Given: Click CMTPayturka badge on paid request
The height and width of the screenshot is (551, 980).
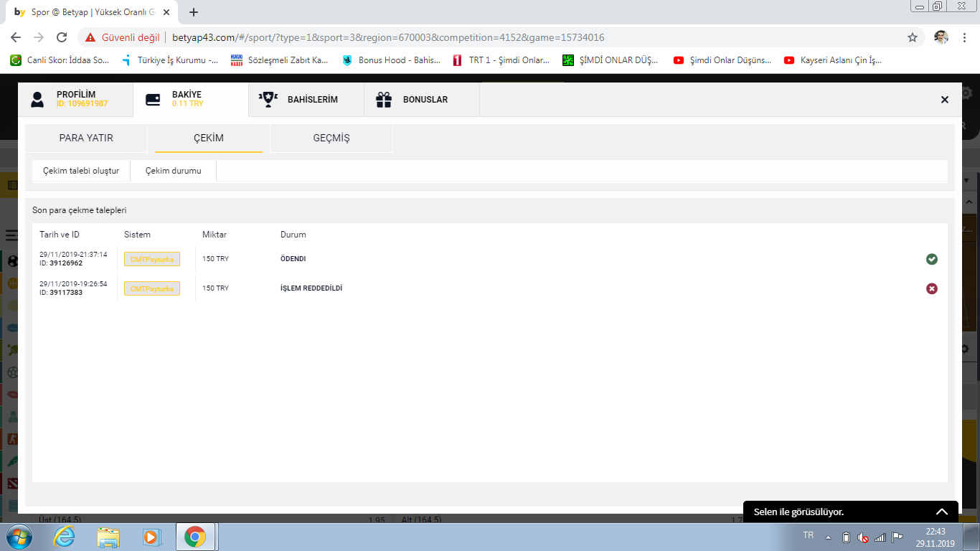Looking at the screenshot, I should tap(151, 259).
